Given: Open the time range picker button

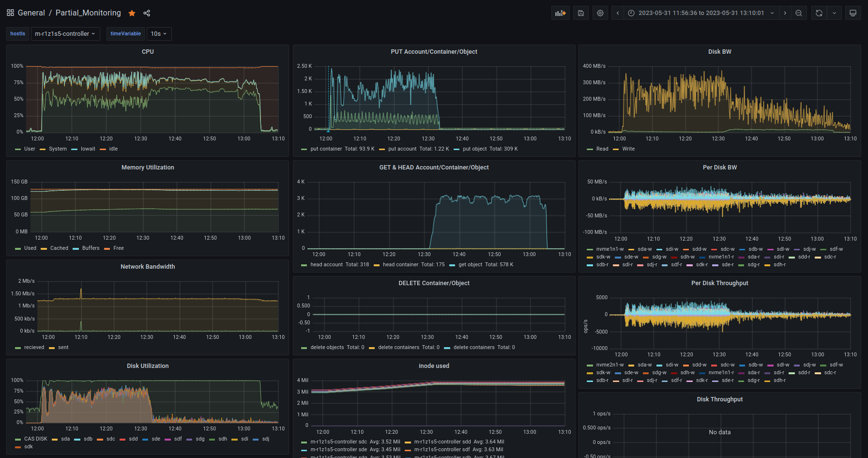Looking at the screenshot, I should pyautogui.click(x=700, y=13).
